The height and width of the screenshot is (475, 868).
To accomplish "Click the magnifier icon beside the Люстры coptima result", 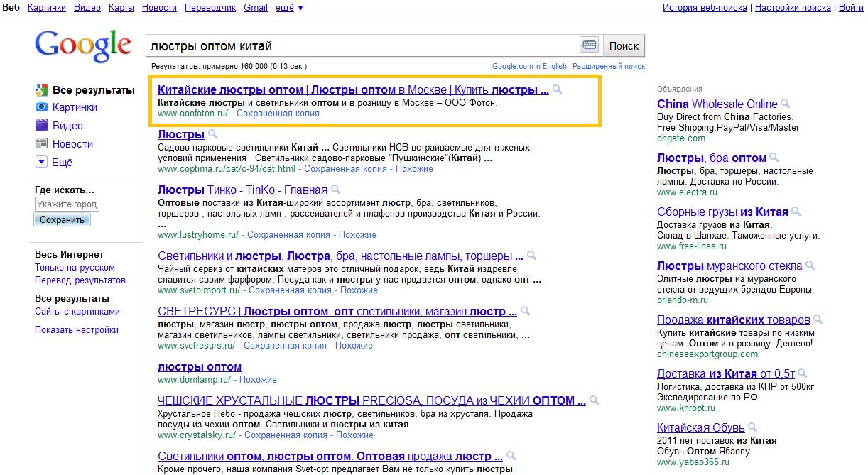I will [213, 134].
